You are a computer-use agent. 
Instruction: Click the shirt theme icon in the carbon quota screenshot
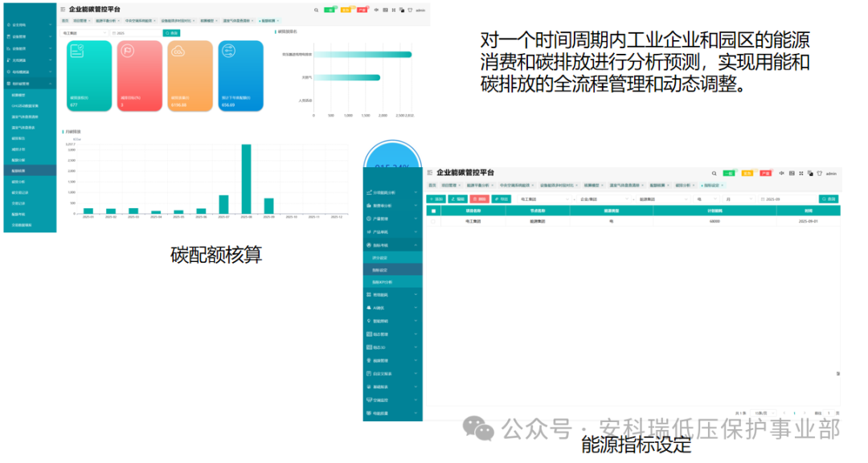410,10
